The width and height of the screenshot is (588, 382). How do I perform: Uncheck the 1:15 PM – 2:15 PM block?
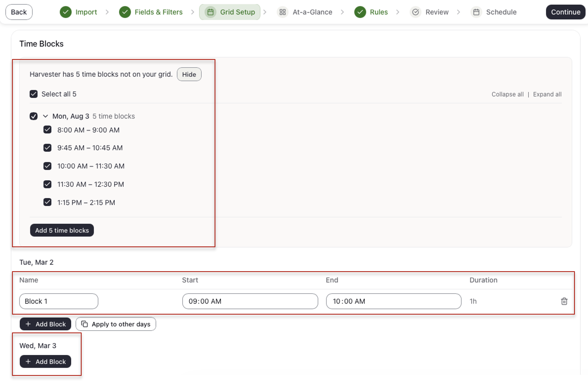[x=47, y=202]
